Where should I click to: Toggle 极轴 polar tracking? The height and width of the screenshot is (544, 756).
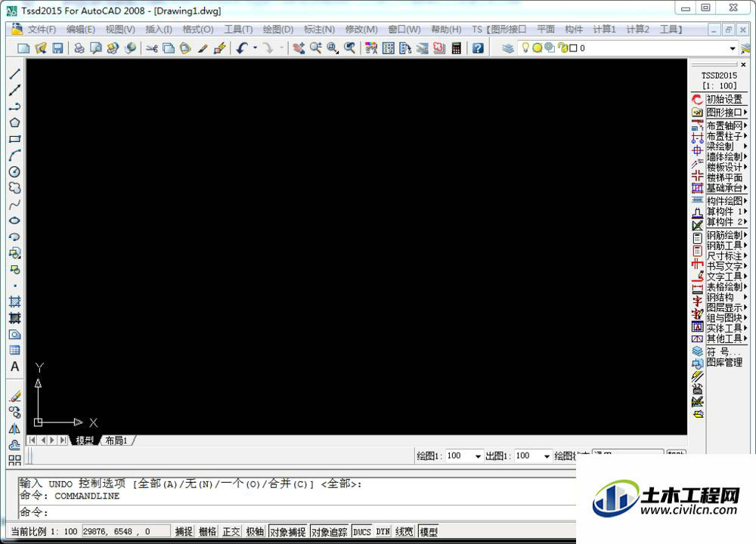point(255,531)
